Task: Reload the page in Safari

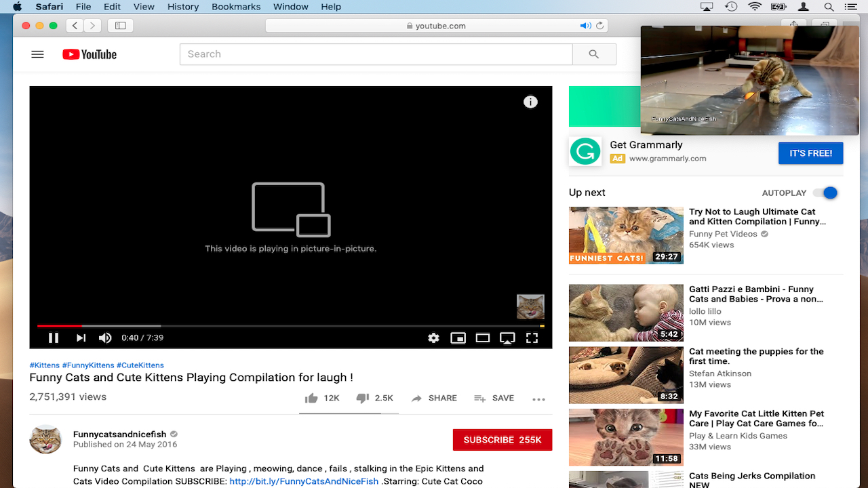Action: click(599, 26)
